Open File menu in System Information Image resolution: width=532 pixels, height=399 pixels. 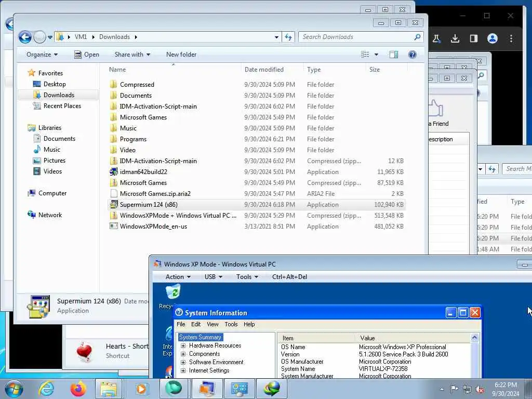coord(181,324)
